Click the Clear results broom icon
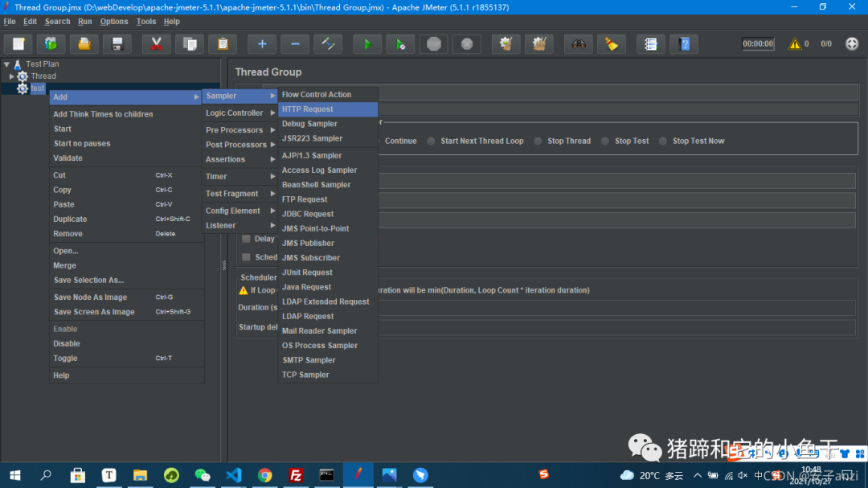This screenshot has height=488, width=868. coord(506,43)
